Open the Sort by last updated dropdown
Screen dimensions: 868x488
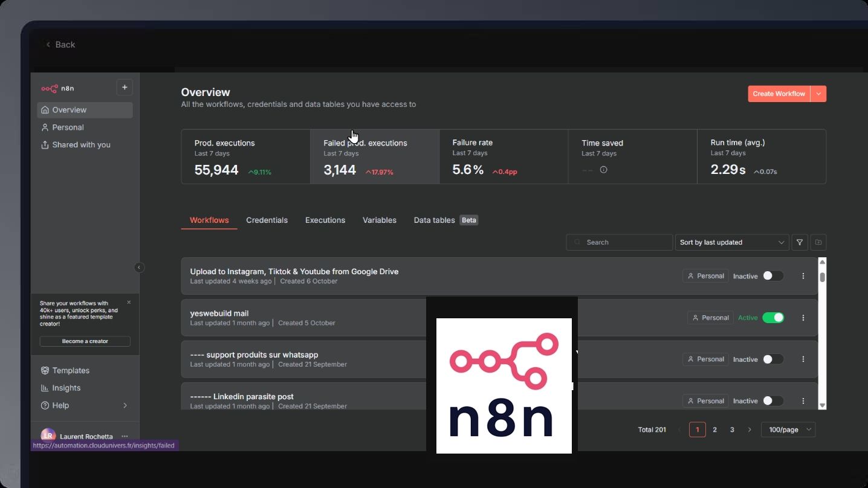(x=731, y=242)
